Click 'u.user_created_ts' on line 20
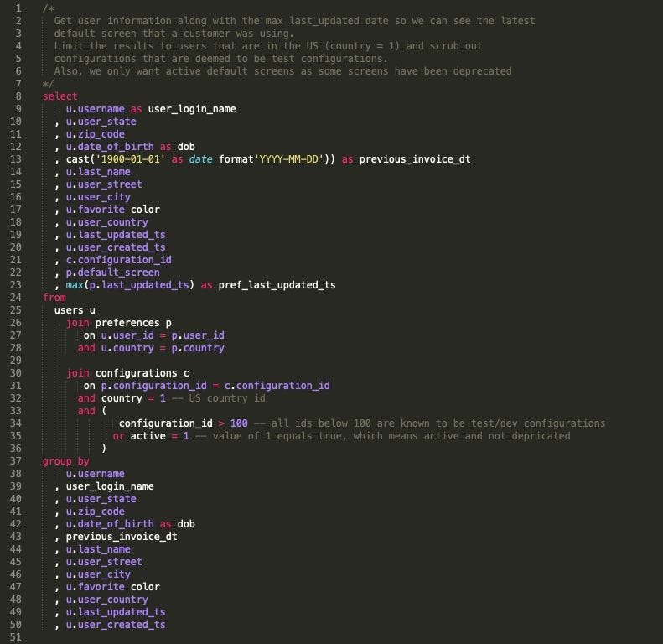 click(116, 247)
